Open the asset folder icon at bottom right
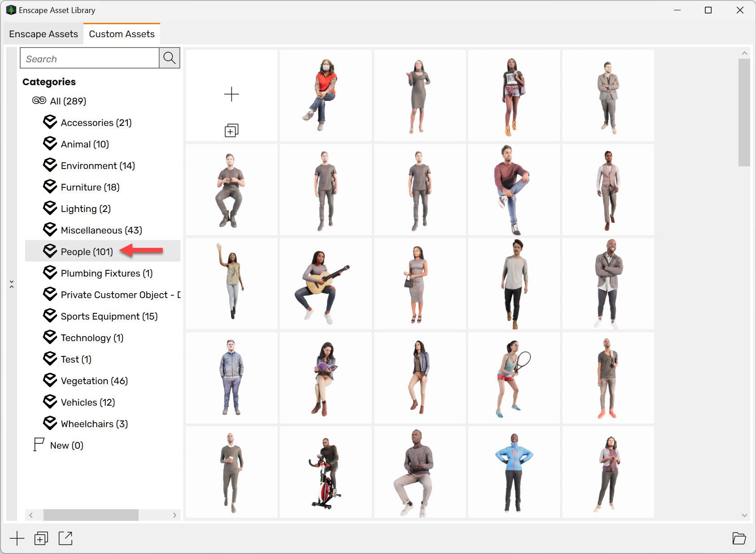Viewport: 756px width, 554px height. click(739, 538)
